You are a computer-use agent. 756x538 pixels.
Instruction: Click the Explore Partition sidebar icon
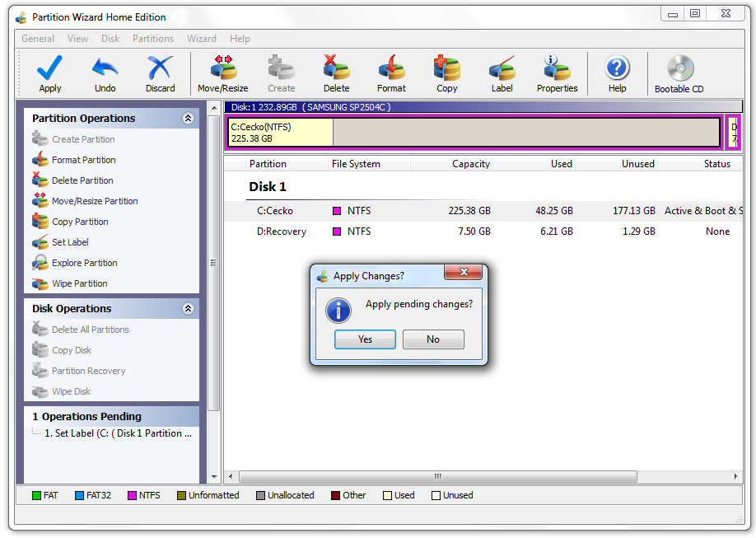coord(40,263)
